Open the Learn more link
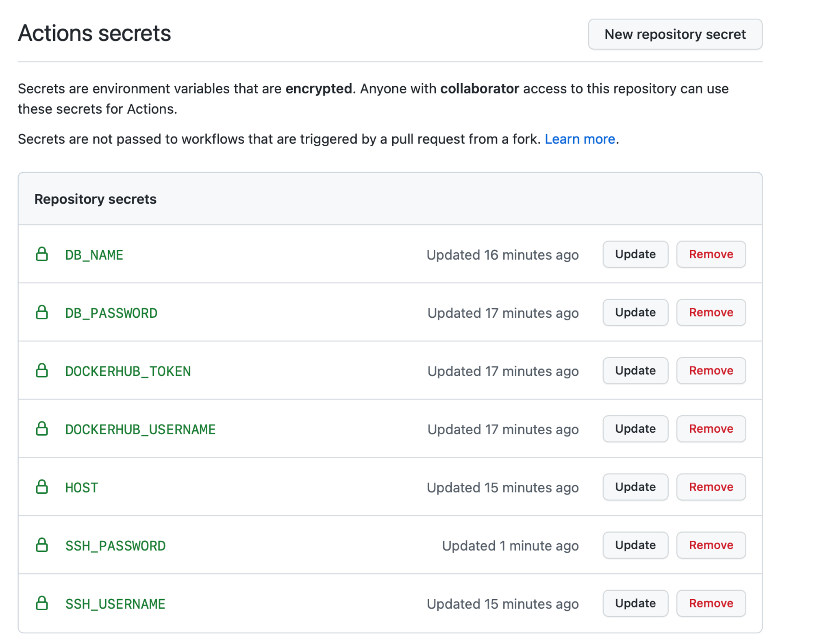The width and height of the screenshot is (813, 644). point(580,139)
